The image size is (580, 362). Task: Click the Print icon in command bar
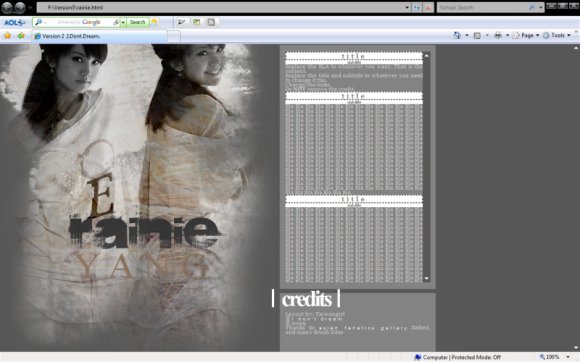pyautogui.click(x=498, y=35)
